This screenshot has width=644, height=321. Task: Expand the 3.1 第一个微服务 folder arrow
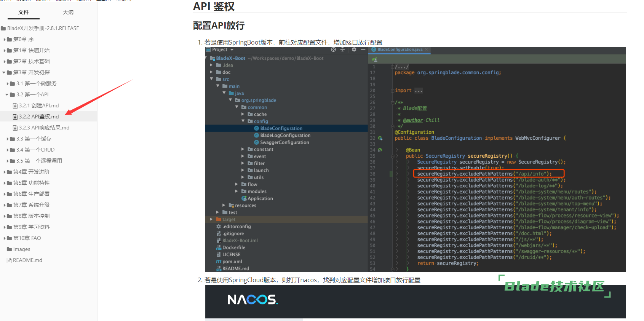click(x=8, y=83)
